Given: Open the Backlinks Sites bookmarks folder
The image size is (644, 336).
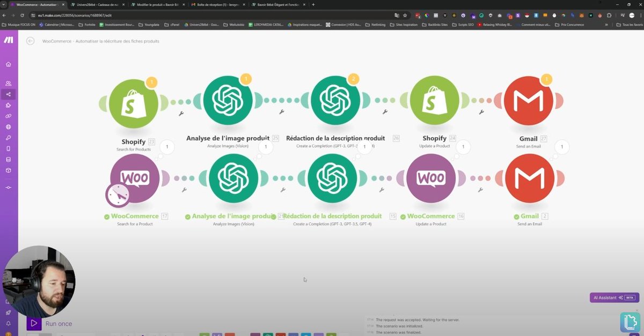Looking at the screenshot, I should (435, 25).
